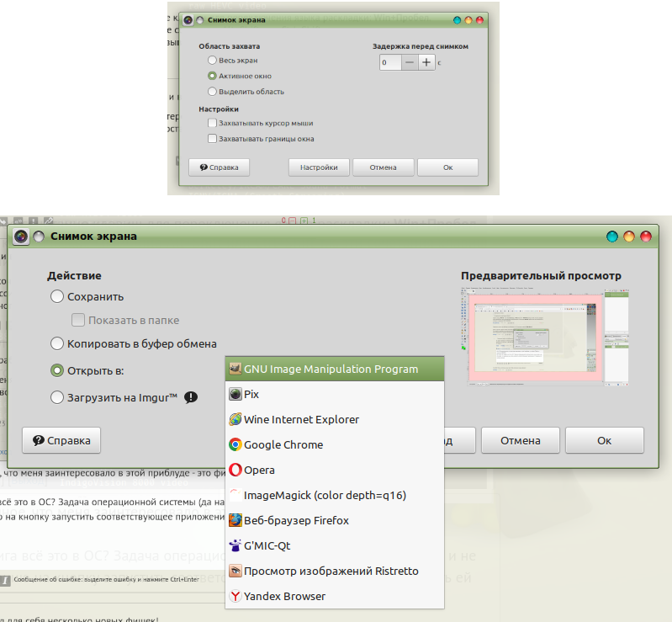The height and width of the screenshot is (622, 672).
Task: Click the Pix app icon
Action: pos(236,394)
